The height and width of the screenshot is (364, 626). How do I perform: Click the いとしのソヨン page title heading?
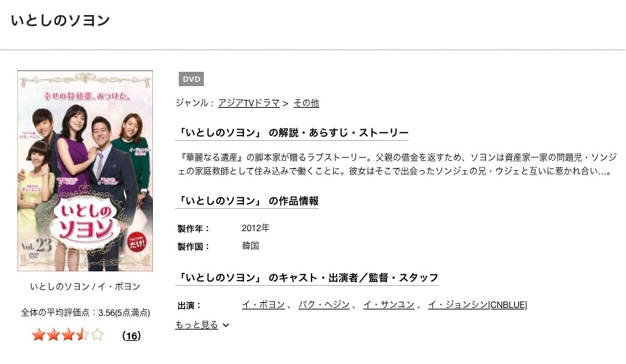[x=60, y=20]
